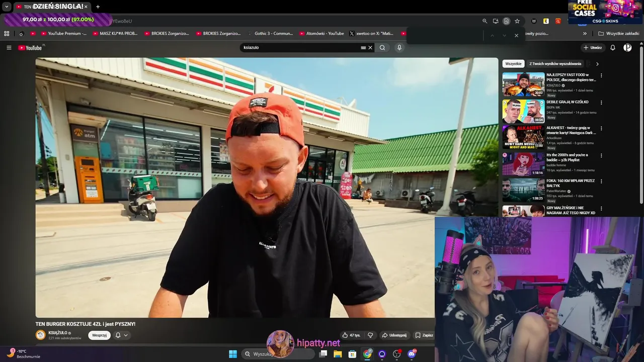The width and height of the screenshot is (644, 362).
Task: Show more bookmarks with the chevron
Action: click(x=585, y=34)
